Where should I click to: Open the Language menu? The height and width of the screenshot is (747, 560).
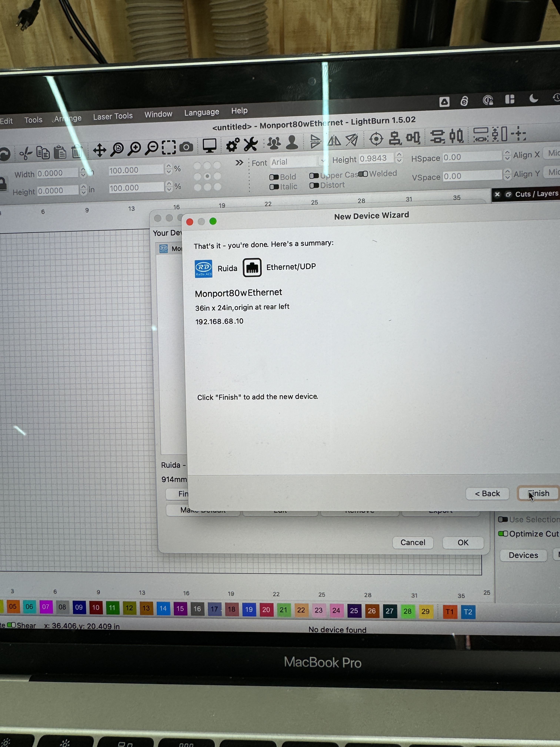click(x=201, y=112)
